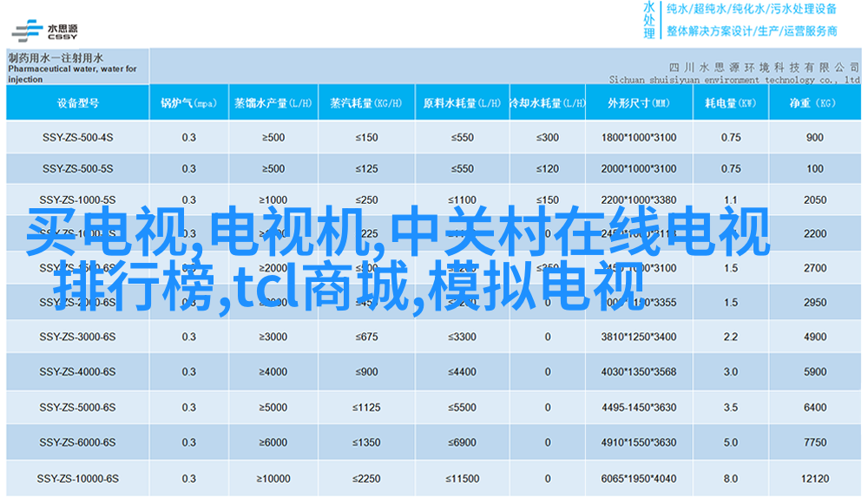Select model cell 'SSY-ZS-6000-6S'
Screen dimensions: 868x504
(x=78, y=442)
